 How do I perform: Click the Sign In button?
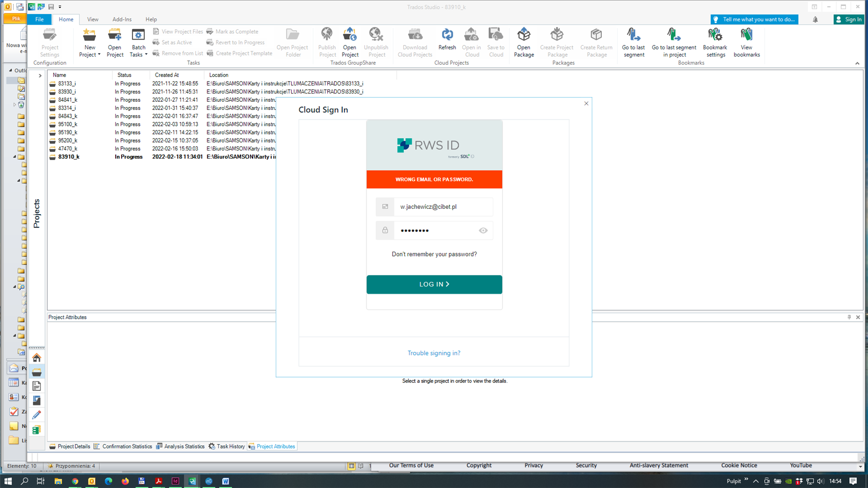coord(849,19)
